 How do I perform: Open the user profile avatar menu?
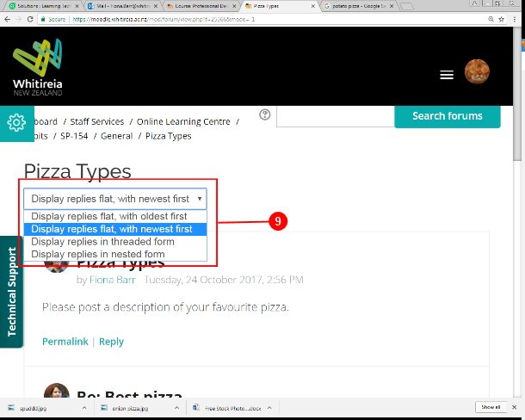click(477, 71)
